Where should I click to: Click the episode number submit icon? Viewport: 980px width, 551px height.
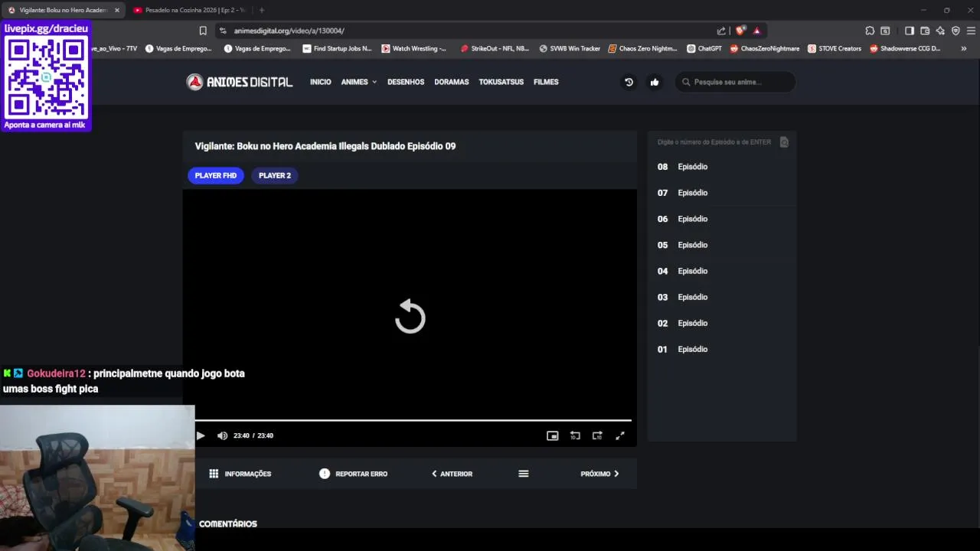784,142
